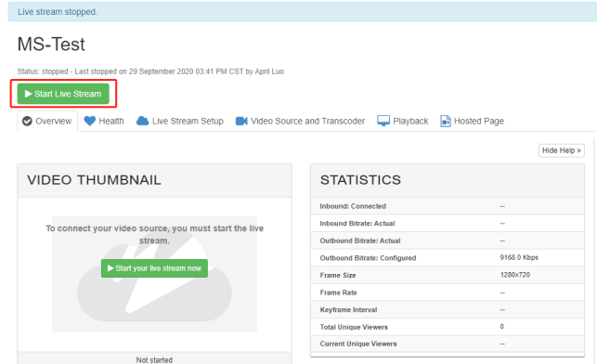Viewport: 597px width, 364px height.
Task: Click the video camera icon
Action: tap(241, 121)
